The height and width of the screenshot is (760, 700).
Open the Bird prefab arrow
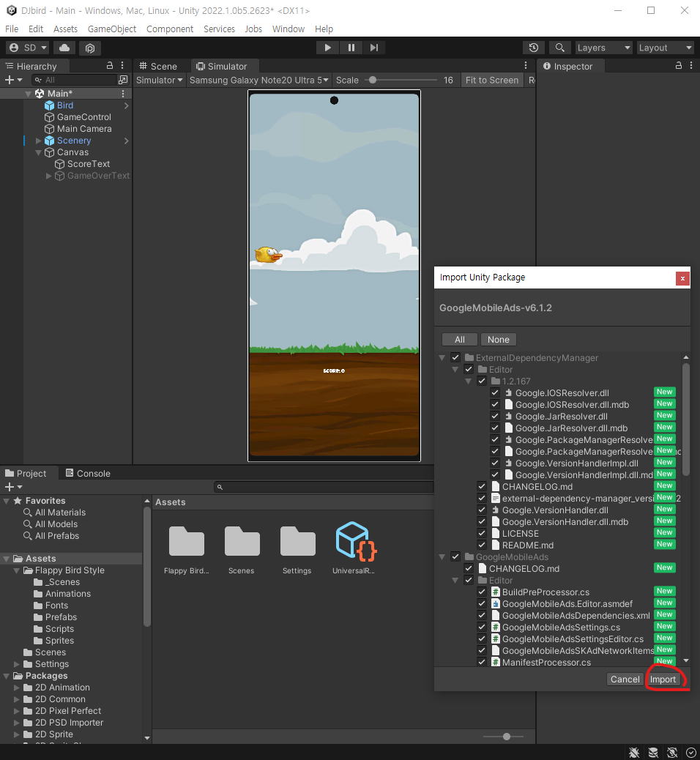click(x=126, y=105)
